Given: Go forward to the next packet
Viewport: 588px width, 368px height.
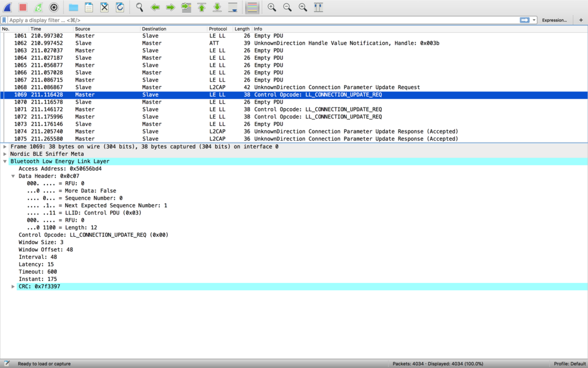Looking at the screenshot, I should coord(171,7).
